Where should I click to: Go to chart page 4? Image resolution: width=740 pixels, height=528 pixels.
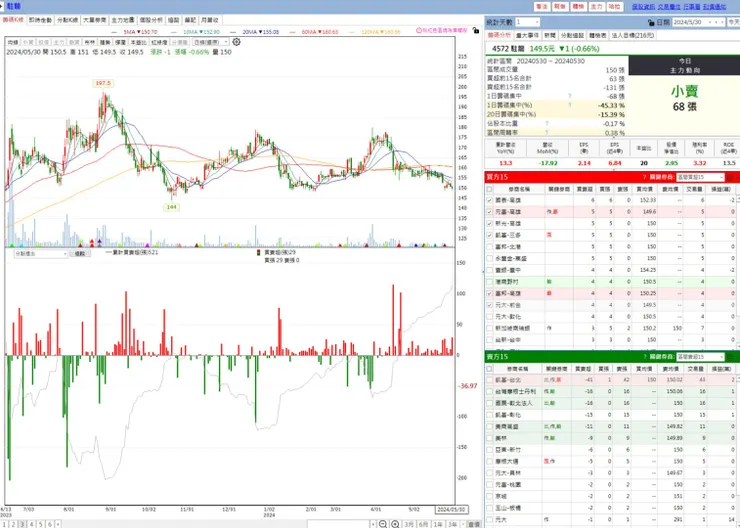coord(32,524)
